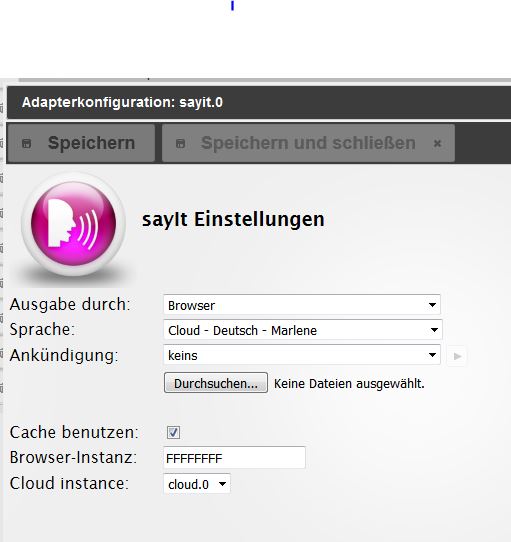
Task: Click the Cache benutzen label
Action: 74,432
